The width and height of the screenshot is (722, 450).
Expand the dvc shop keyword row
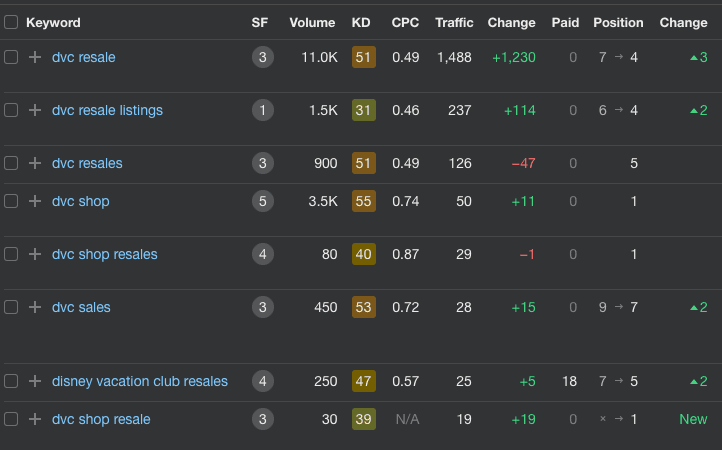point(35,202)
